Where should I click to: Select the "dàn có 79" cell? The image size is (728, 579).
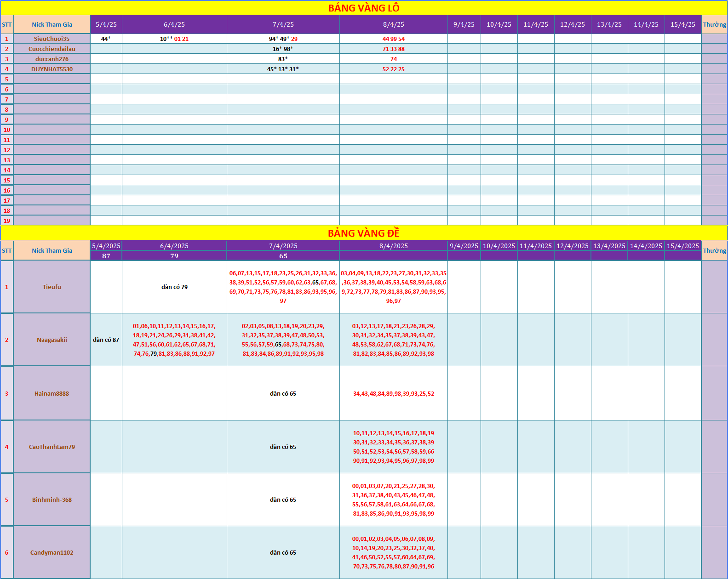coord(174,287)
